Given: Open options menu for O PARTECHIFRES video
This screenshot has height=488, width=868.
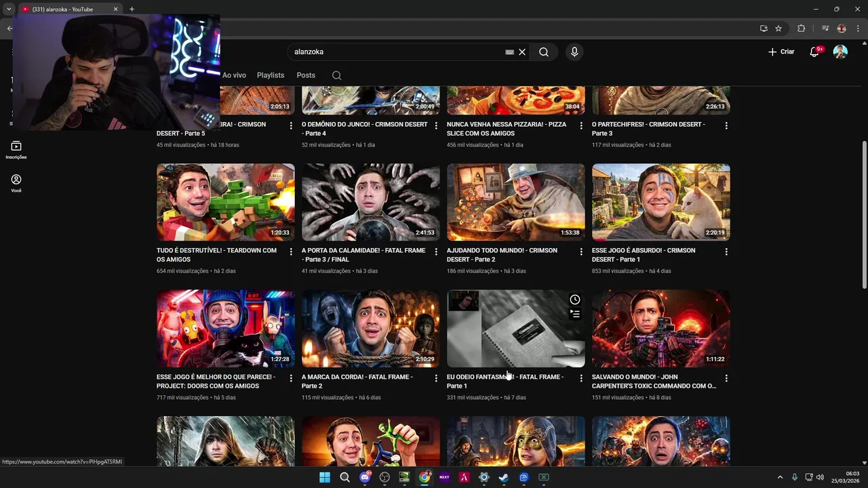Looking at the screenshot, I should pos(726,126).
